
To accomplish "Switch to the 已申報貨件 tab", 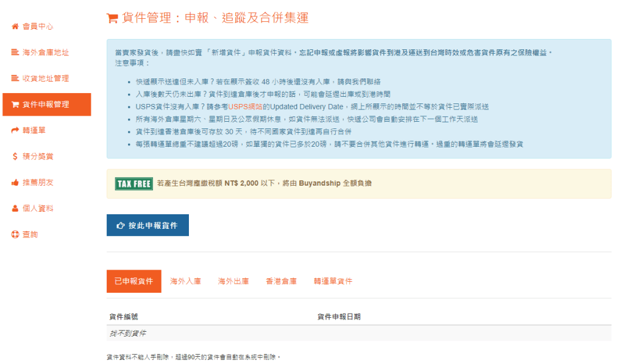I will (x=133, y=281).
